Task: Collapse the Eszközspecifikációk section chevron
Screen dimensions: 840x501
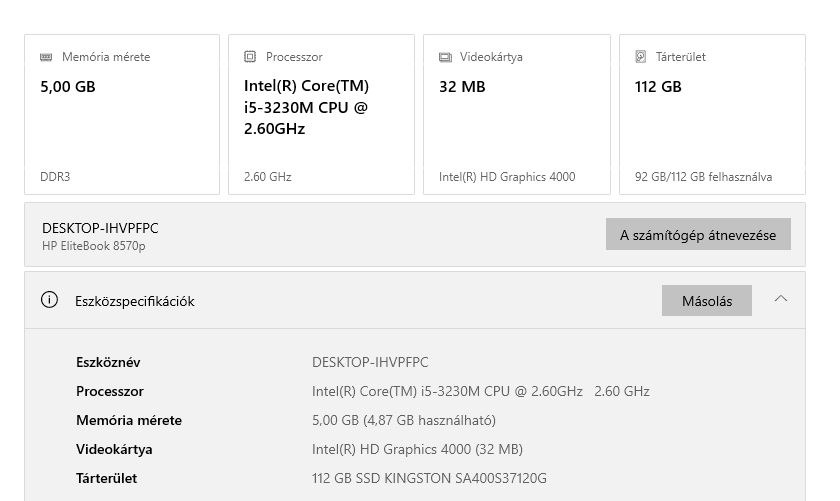Action: click(x=781, y=299)
